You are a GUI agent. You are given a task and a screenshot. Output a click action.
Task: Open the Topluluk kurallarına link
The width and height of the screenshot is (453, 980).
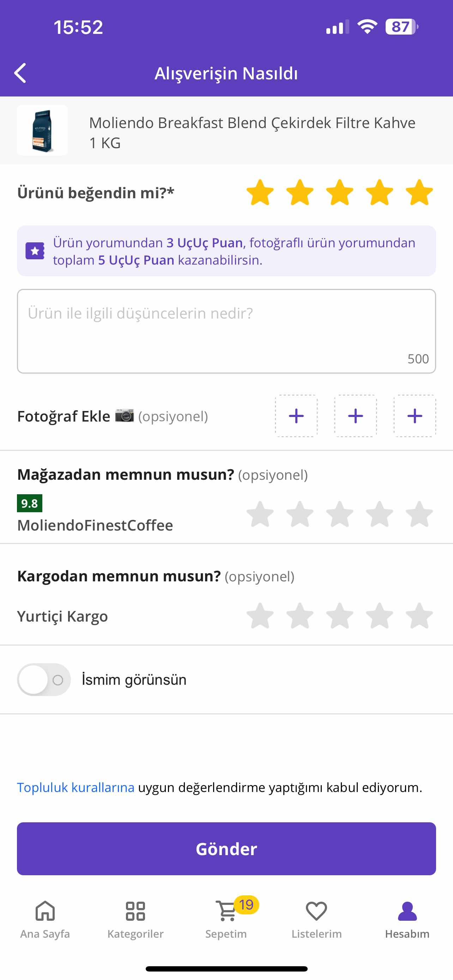76,787
